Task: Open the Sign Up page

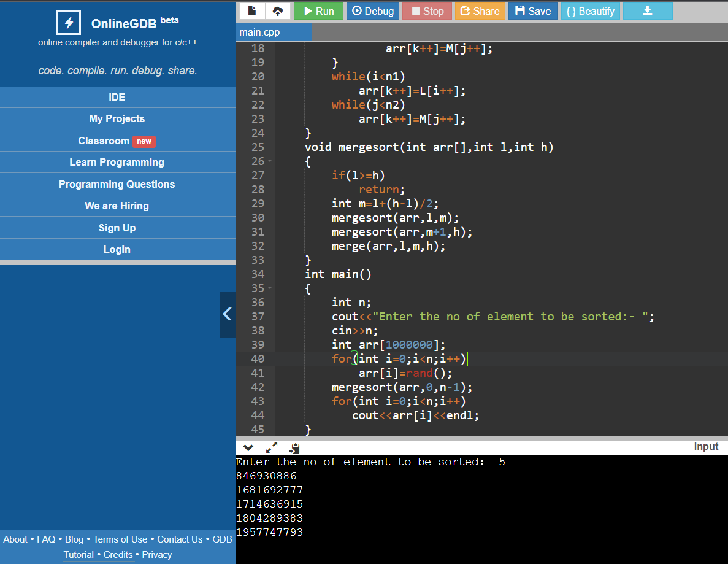Action: tap(117, 228)
